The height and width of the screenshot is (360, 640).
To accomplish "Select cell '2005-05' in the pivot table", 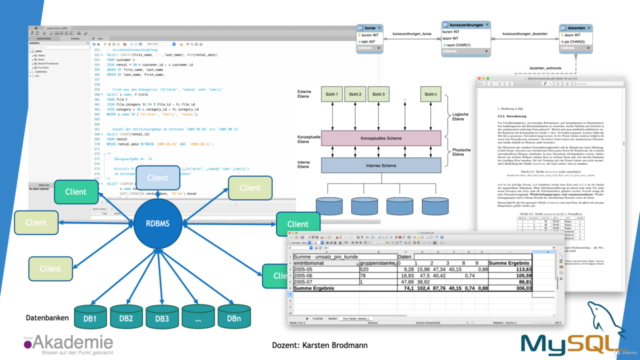I will point(326,269).
